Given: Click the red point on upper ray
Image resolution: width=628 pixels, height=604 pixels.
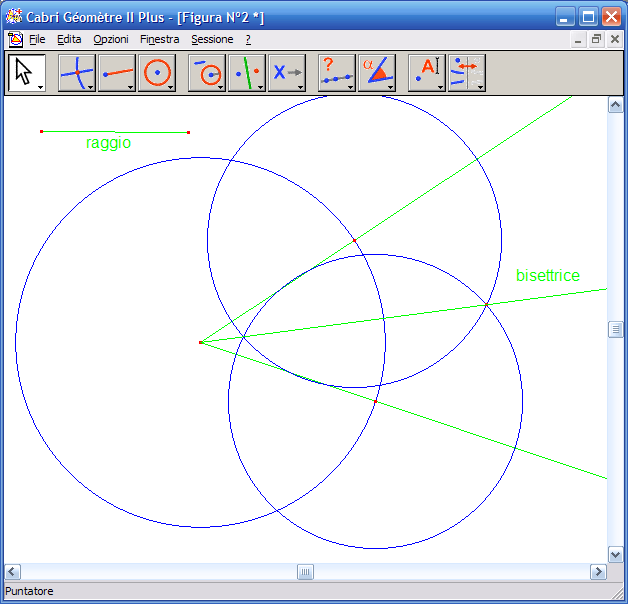Looking at the screenshot, I should [354, 241].
